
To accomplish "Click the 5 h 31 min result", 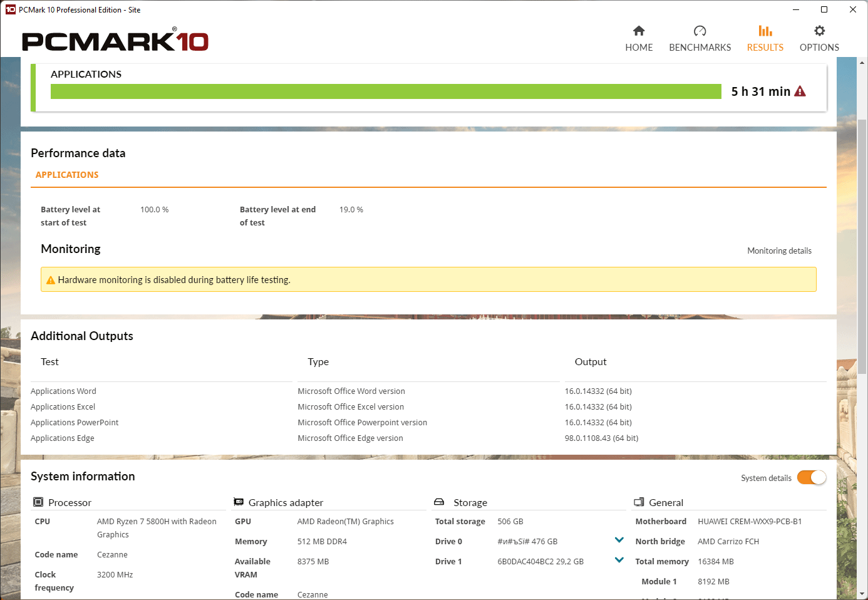I will [761, 91].
